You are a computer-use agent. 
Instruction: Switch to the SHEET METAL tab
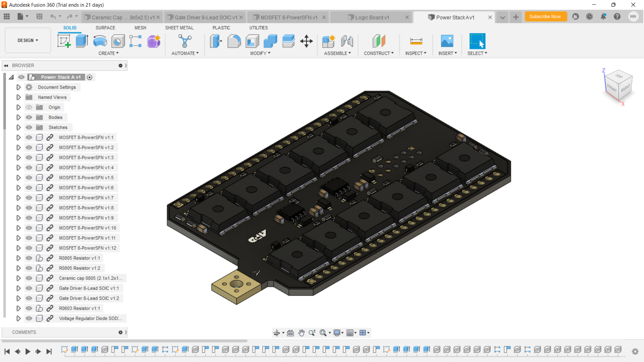tap(179, 28)
